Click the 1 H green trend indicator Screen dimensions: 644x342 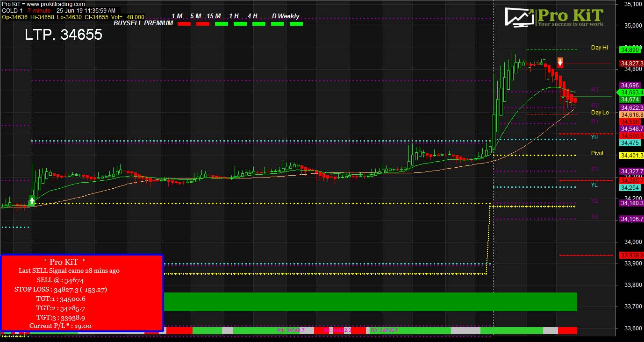(240, 23)
